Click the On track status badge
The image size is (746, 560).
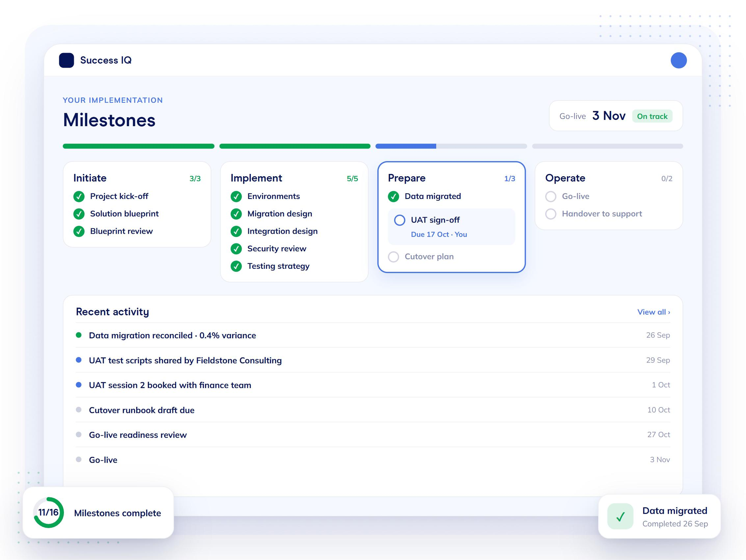pos(652,116)
